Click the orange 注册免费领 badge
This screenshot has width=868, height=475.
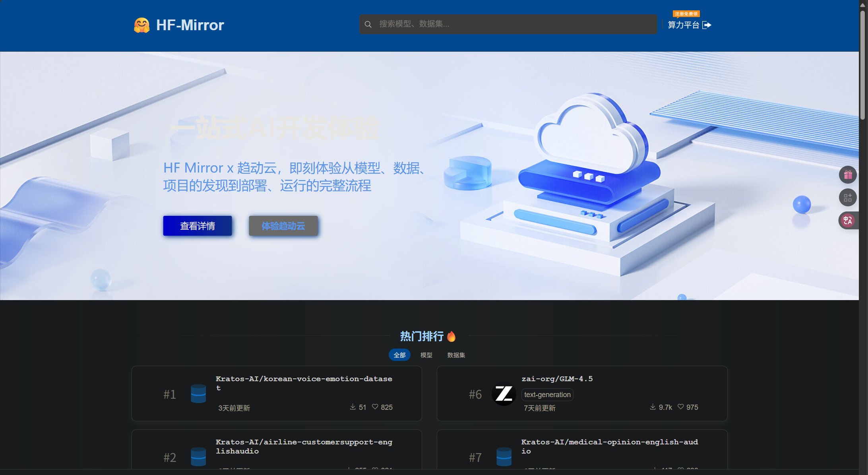pyautogui.click(x=686, y=14)
